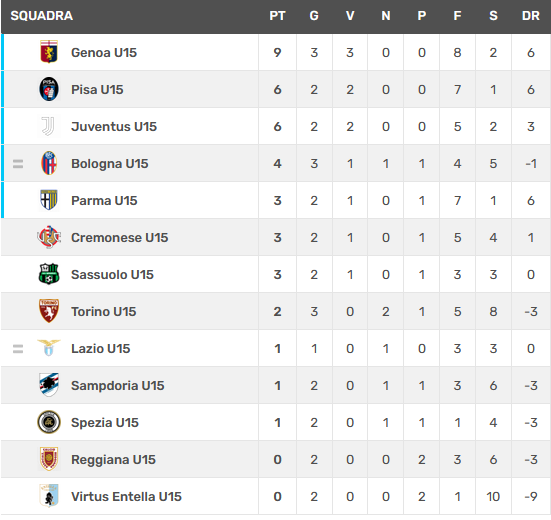This screenshot has width=551, height=520.
Task: Click the SQUADRA column header
Action: 42,16
